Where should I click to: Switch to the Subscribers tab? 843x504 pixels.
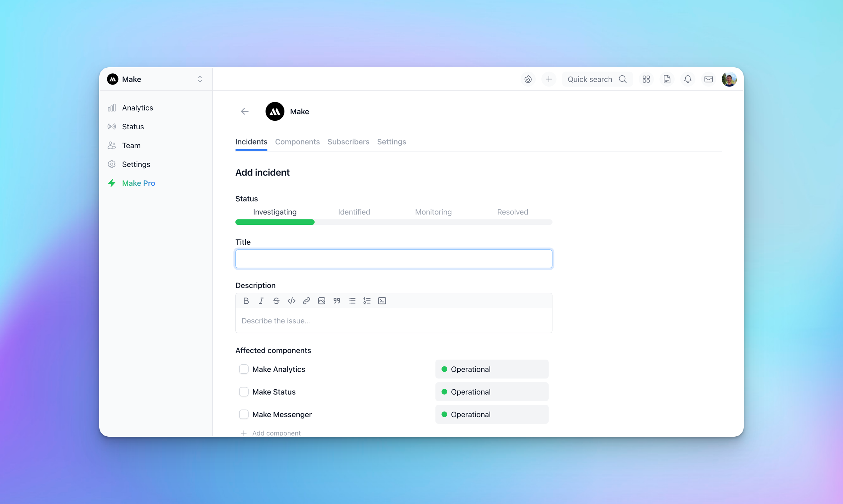[348, 142]
